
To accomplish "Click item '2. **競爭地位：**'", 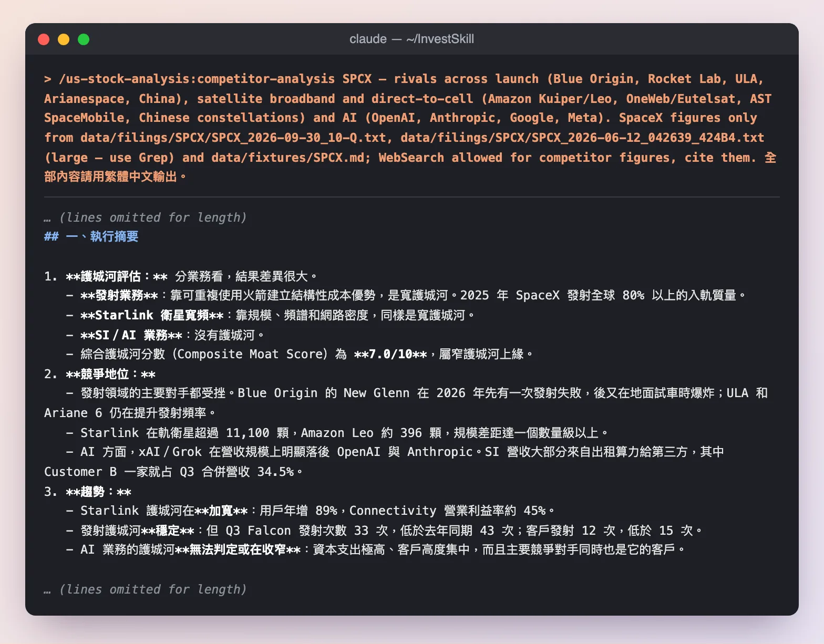I will pos(100,374).
